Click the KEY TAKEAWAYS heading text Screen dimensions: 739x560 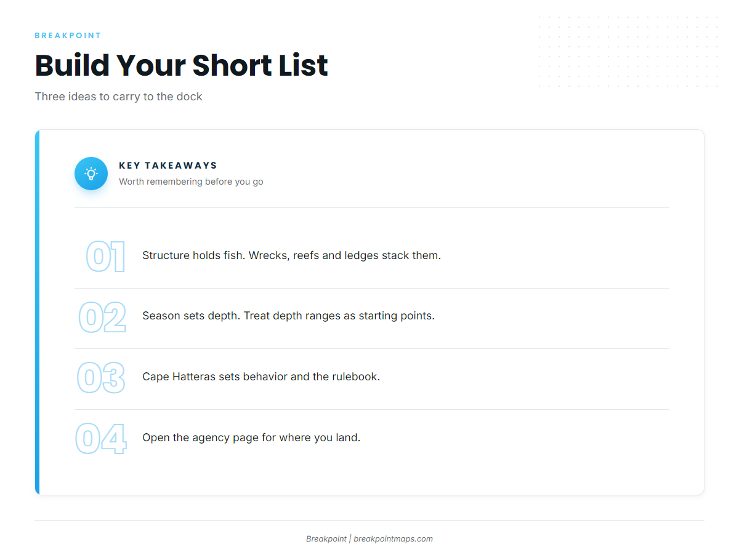(x=168, y=166)
